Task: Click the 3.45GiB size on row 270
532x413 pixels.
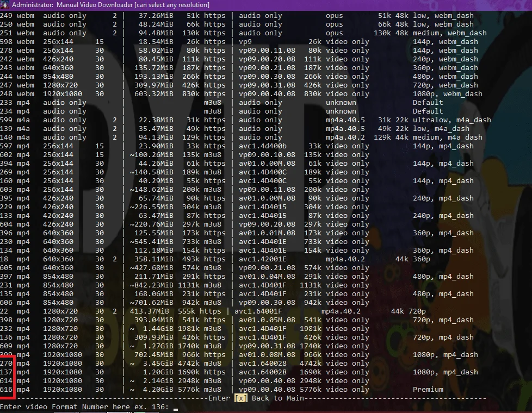Action: tap(158, 364)
